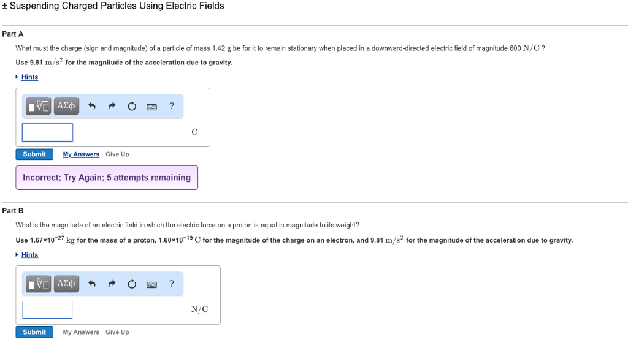The height and width of the screenshot is (364, 628).
Task: Click the reset answer icon in Part A
Action: 131,105
